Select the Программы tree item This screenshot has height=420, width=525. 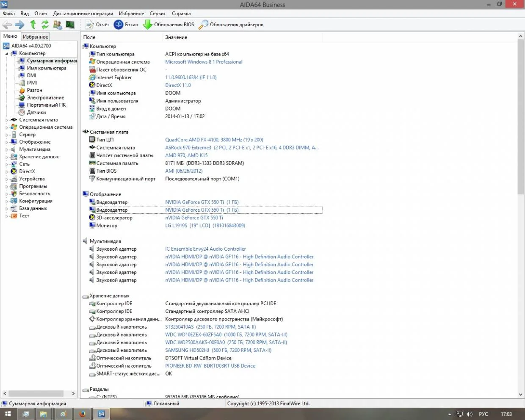tap(33, 186)
